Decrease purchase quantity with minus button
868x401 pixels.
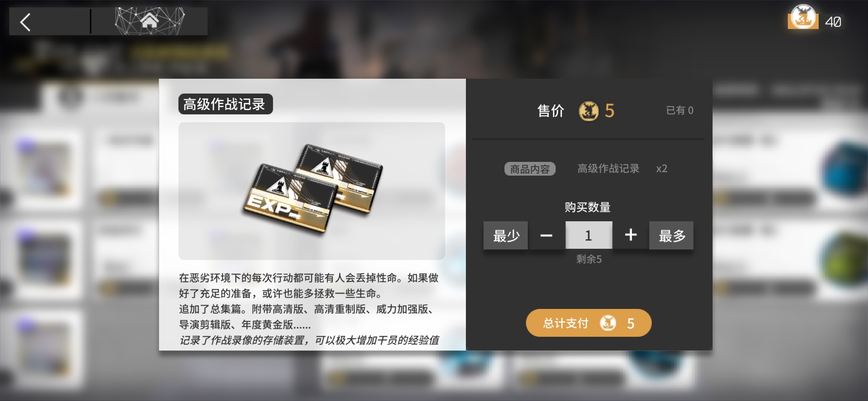coord(546,235)
